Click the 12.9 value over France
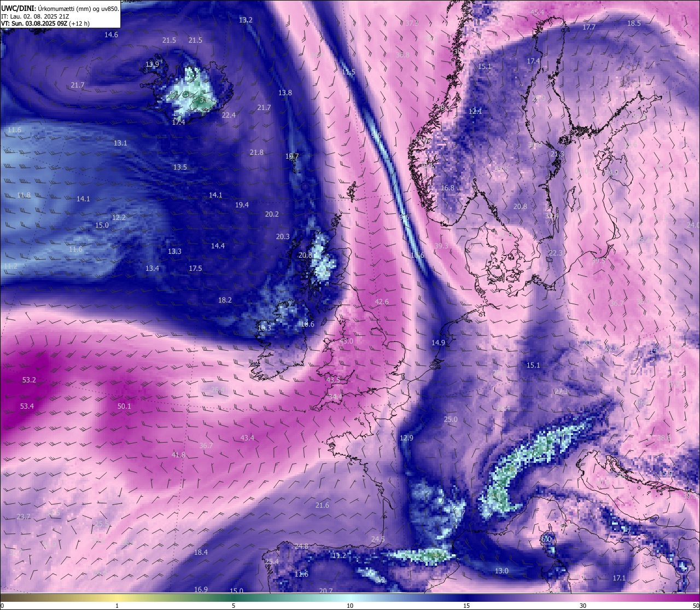The height and width of the screenshot is (610, 700). pyautogui.click(x=406, y=438)
